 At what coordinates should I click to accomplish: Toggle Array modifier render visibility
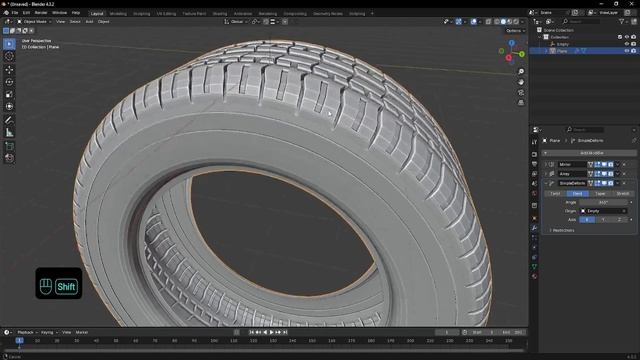click(611, 174)
